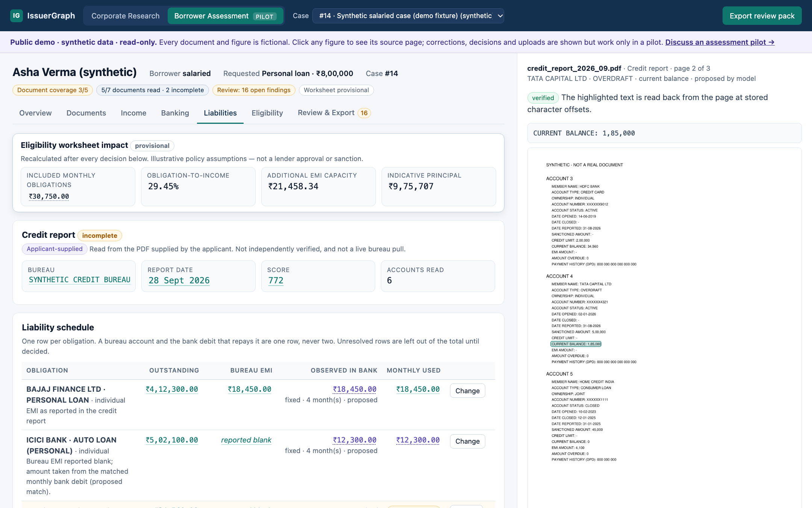The height and width of the screenshot is (508, 812).
Task: Click the SYNTHETIC CREDIT BUREAU value
Action: pyautogui.click(x=80, y=280)
